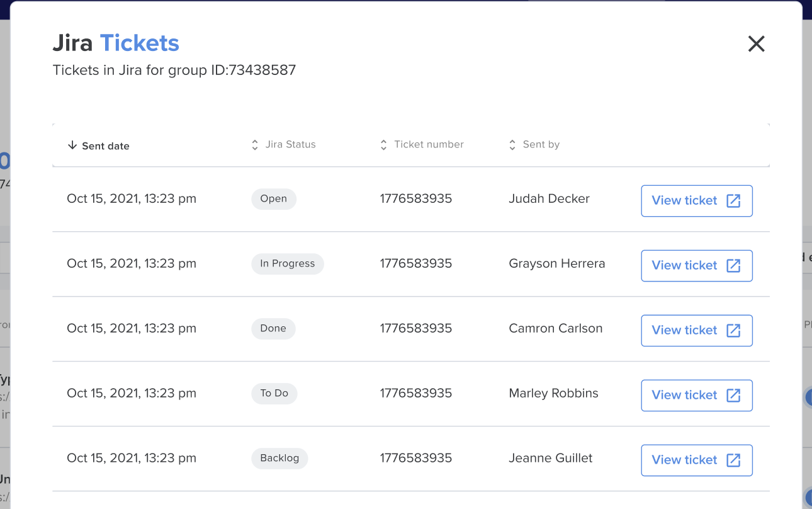
Task: Click sent date in Jeanne Guillet row
Action: (132, 458)
